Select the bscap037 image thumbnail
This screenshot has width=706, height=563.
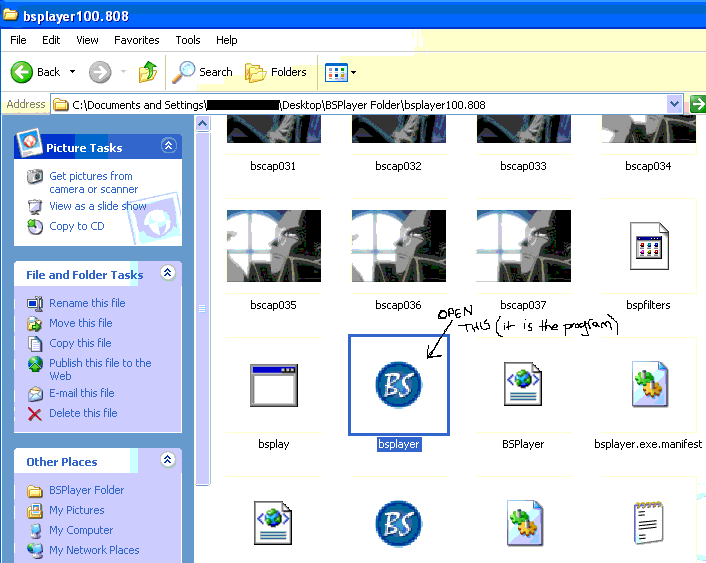[524, 246]
